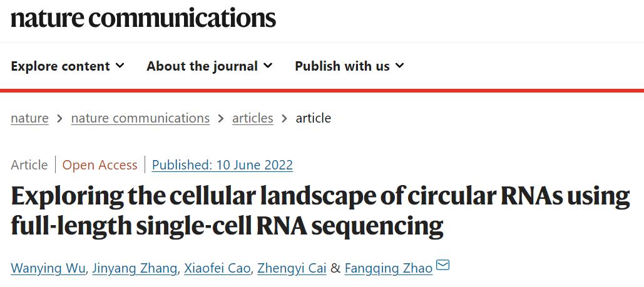Click the chevron after the nature breadcrumb
This screenshot has height=287, width=644.
point(60,119)
